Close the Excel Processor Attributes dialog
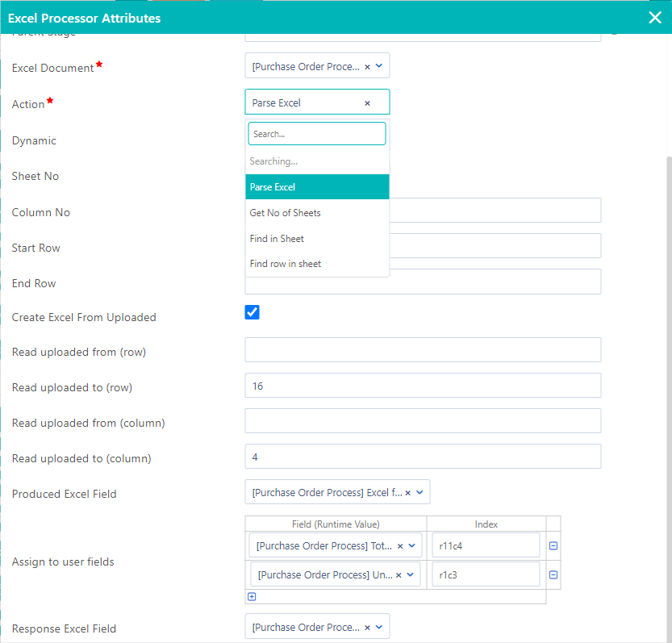The height and width of the screenshot is (643, 672). click(655, 17)
